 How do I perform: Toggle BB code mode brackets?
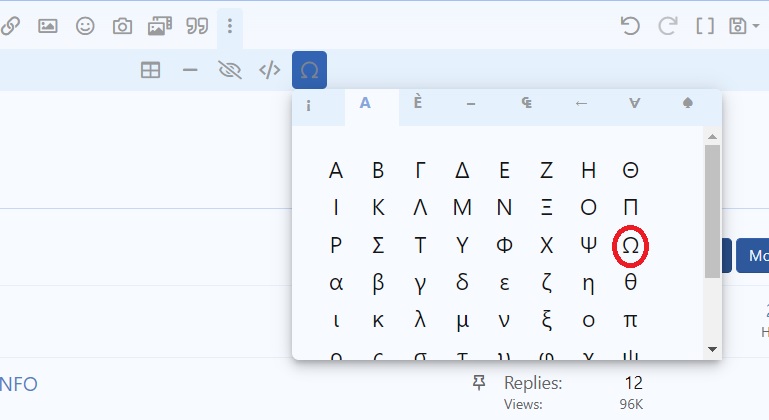[x=705, y=26]
